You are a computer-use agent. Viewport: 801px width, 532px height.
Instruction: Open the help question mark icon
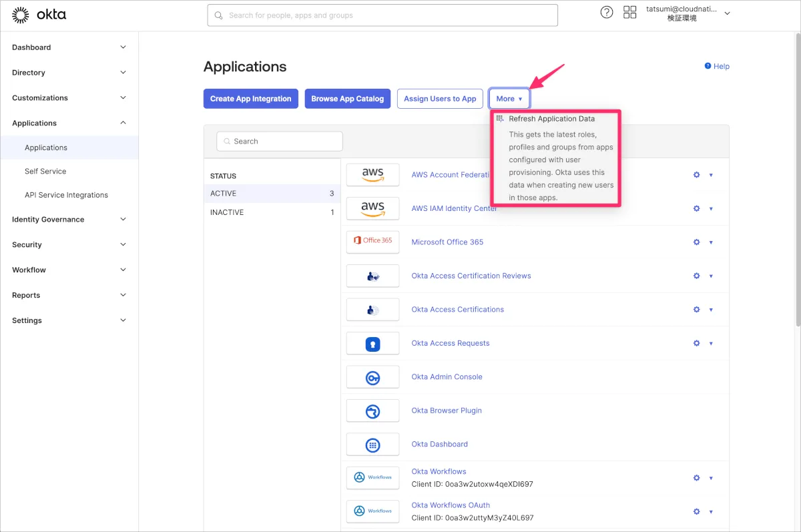[x=606, y=13]
